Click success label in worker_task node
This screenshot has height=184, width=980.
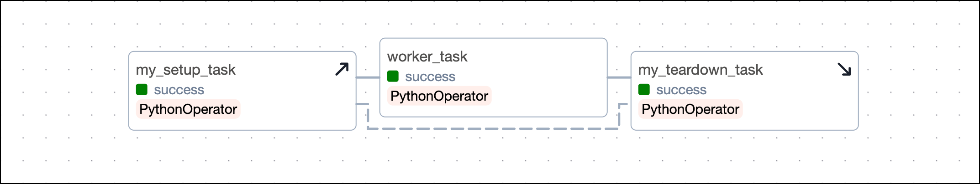(430, 77)
